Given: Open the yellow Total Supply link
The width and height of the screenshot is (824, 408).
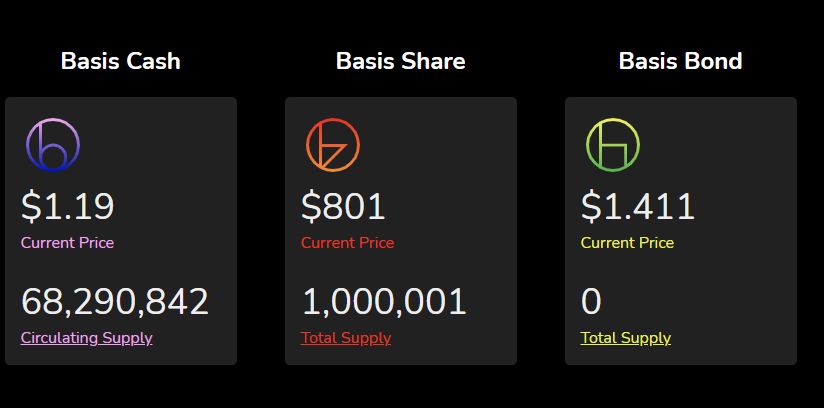Looking at the screenshot, I should (x=626, y=338).
